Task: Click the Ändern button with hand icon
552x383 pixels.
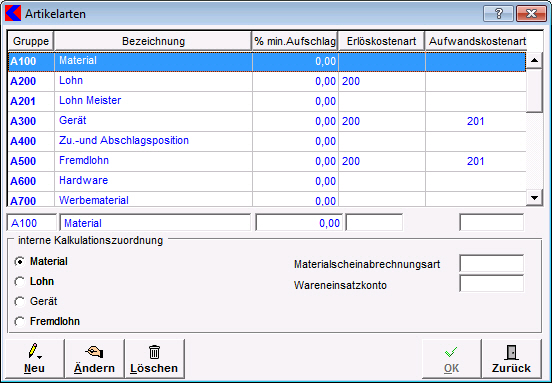Action: pos(94,358)
